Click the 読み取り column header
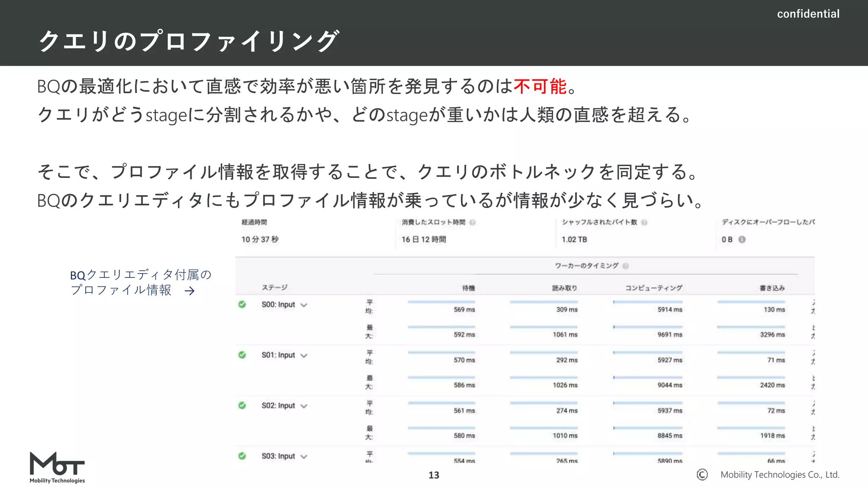This screenshot has height=488, width=868. pyautogui.click(x=565, y=288)
